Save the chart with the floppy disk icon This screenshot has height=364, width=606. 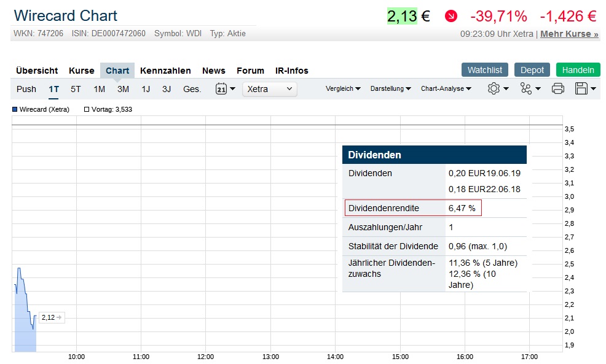coord(581,89)
